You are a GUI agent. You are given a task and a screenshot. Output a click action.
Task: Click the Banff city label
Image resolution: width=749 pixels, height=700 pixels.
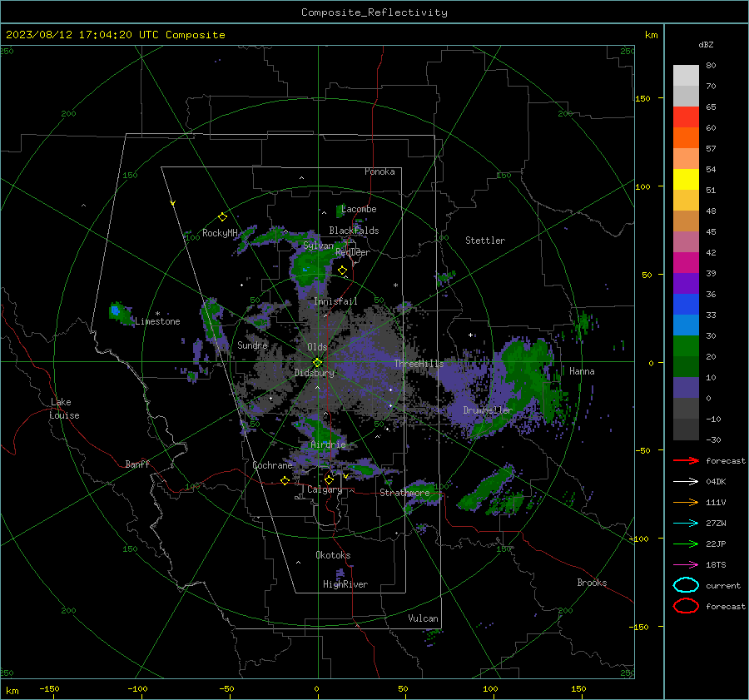pyautogui.click(x=137, y=464)
